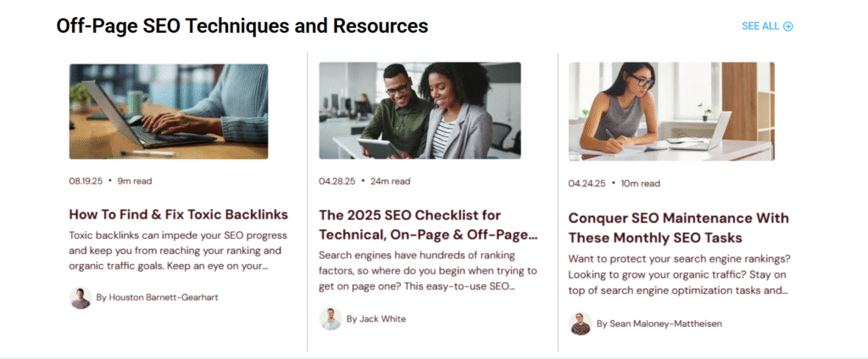Open the couple with tablet thumbnail

click(420, 110)
